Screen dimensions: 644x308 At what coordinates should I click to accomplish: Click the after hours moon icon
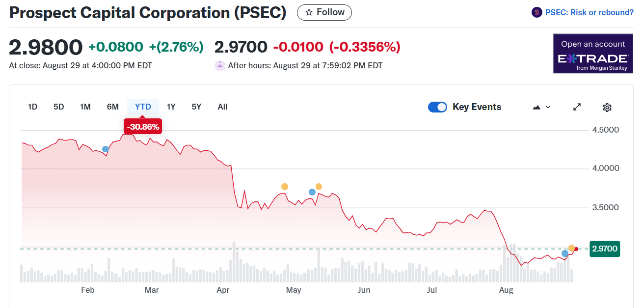220,65
